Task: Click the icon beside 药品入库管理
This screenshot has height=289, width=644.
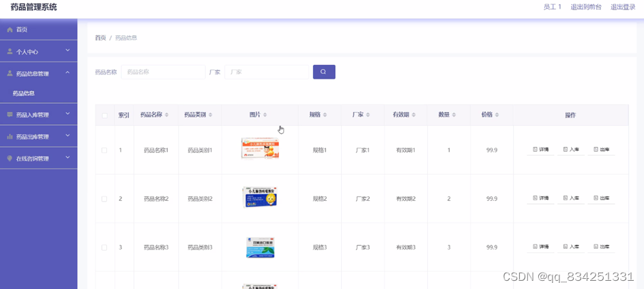Action: click(x=10, y=115)
